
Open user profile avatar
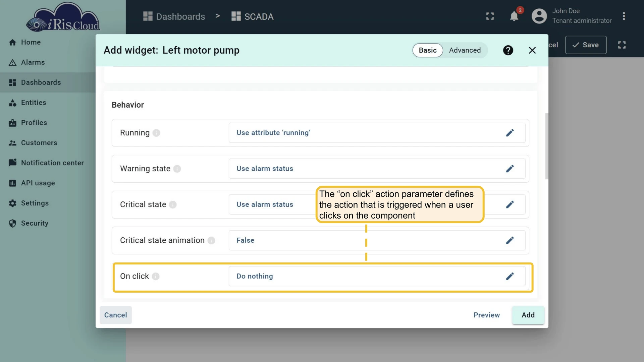pos(539,16)
